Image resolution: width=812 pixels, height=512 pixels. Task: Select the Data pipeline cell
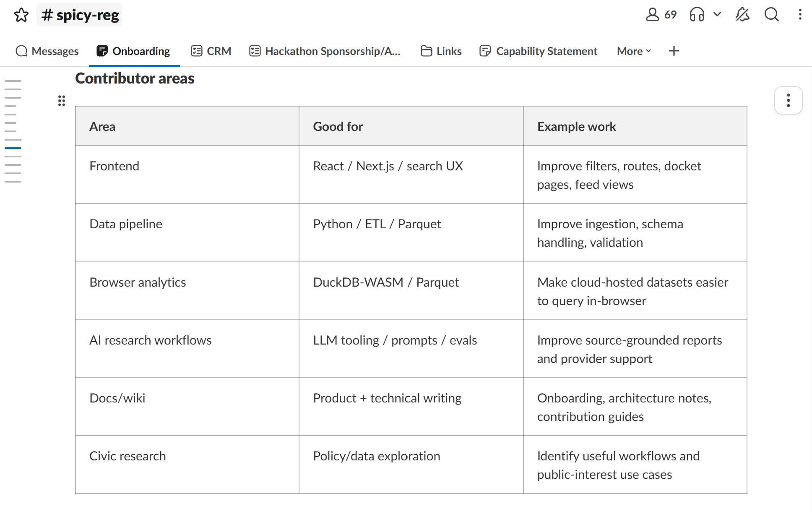pyautogui.click(x=187, y=233)
